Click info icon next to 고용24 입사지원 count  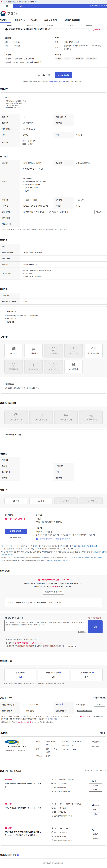tap(93, 672)
